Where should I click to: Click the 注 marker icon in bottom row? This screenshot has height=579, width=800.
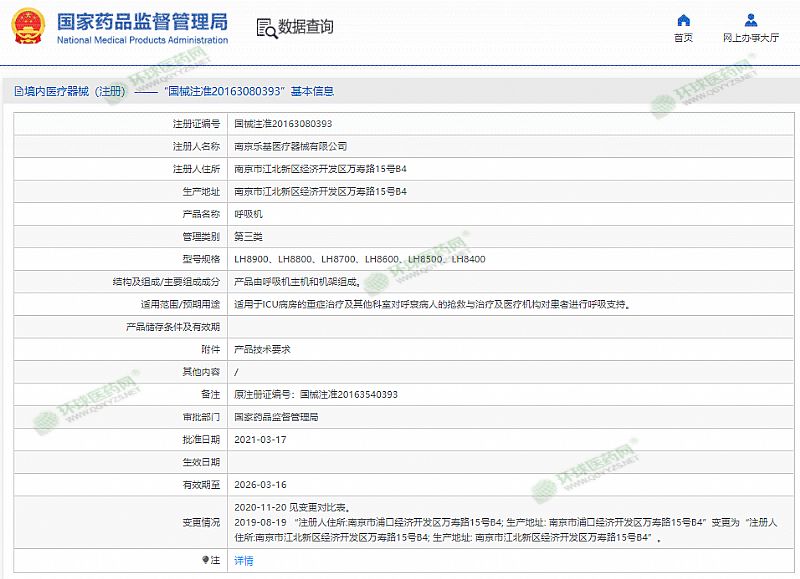coord(207,560)
